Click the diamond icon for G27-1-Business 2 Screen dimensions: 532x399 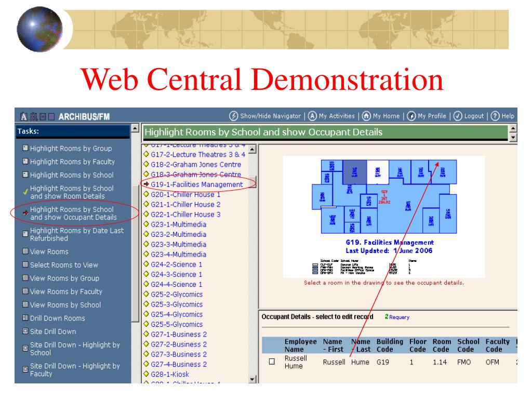[146, 334]
